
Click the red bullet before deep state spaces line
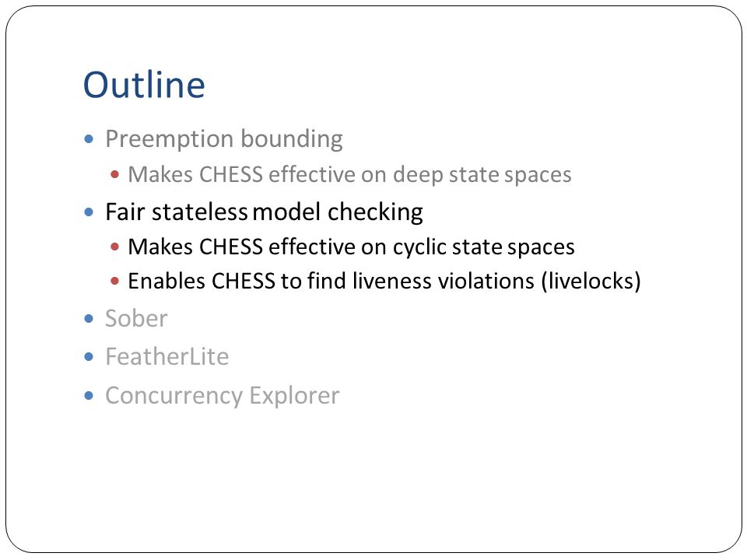coord(114,174)
